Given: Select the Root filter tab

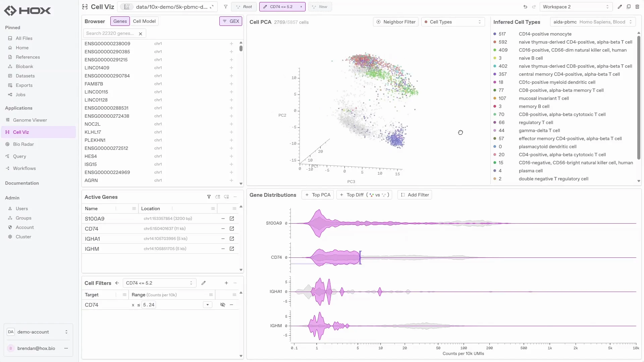Looking at the screenshot, I should click(x=244, y=7).
